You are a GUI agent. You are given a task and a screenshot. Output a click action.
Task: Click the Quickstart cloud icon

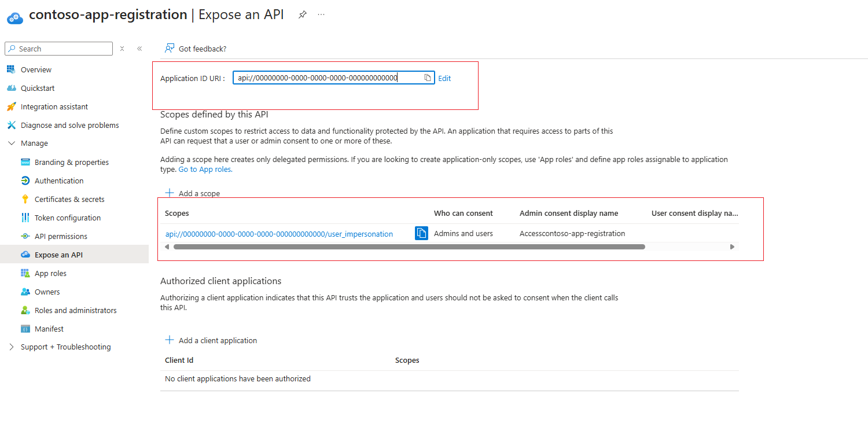(10, 88)
